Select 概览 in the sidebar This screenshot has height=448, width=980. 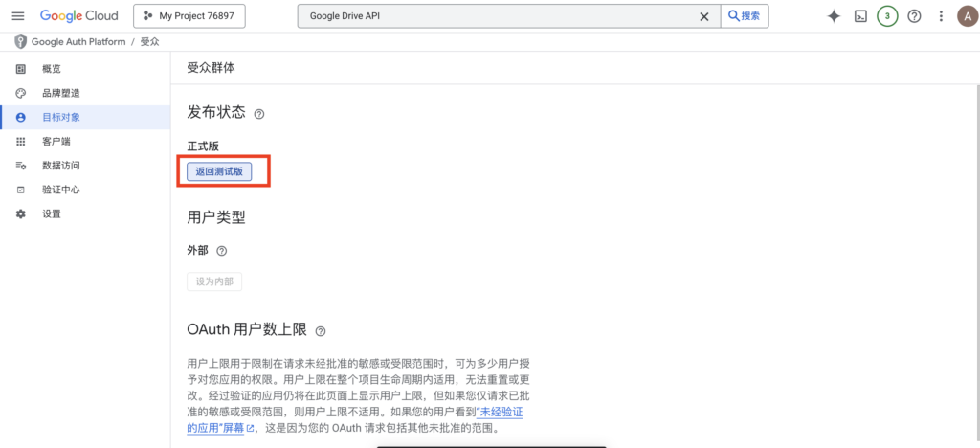click(x=52, y=69)
